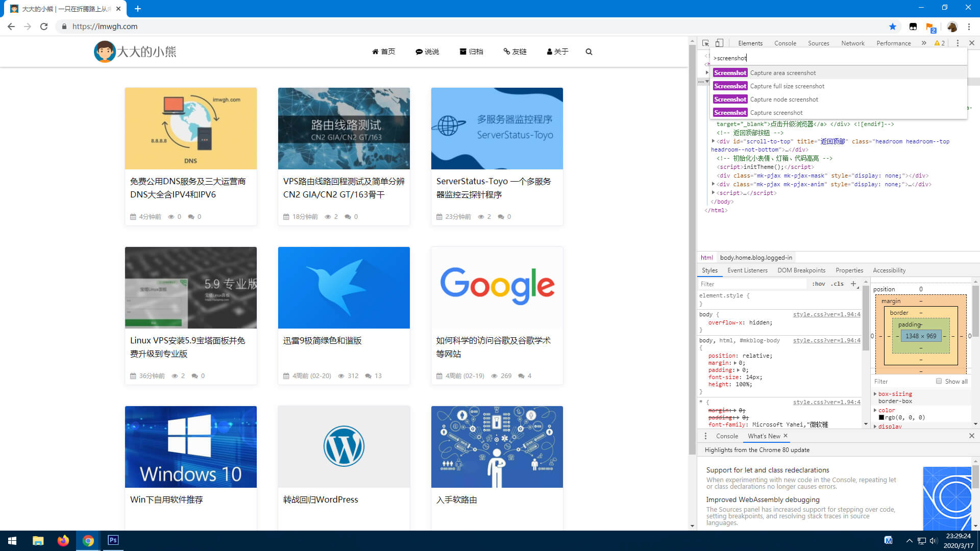Show more DevTools tabs chevron
The image size is (980, 551).
click(924, 43)
